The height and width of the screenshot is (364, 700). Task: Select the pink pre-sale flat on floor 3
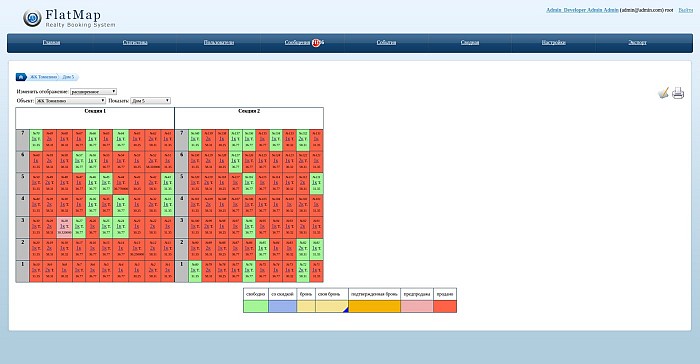coord(65,227)
